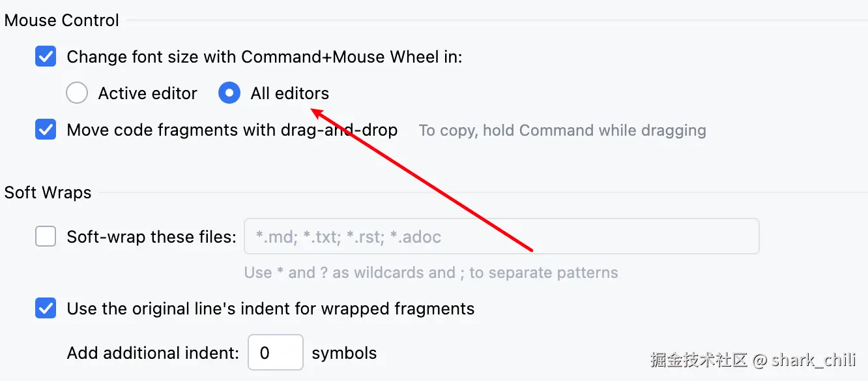Click the 'To copy, hold Command while dragging' hint
This screenshot has height=381, width=868.
click(x=562, y=130)
